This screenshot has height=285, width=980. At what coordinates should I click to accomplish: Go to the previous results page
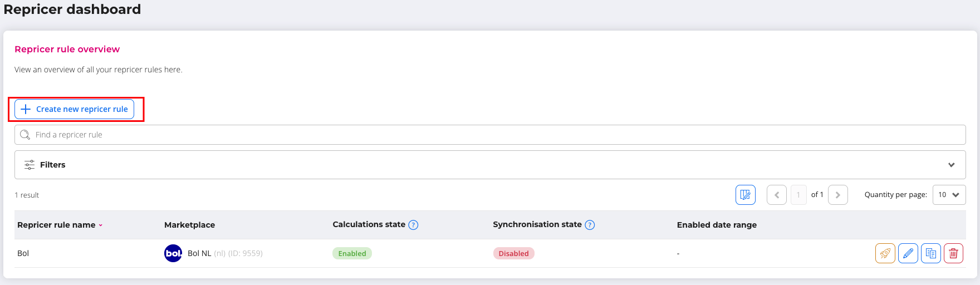pyautogui.click(x=777, y=195)
